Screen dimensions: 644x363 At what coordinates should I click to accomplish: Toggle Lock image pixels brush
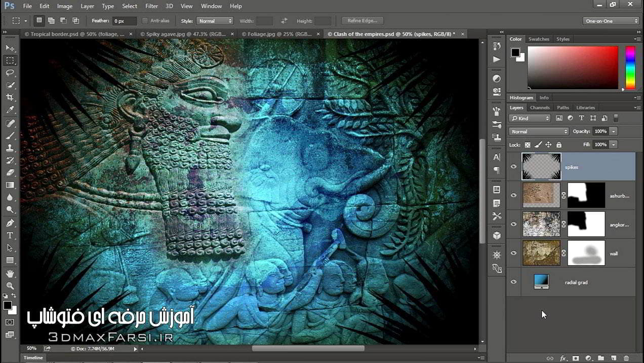(538, 145)
